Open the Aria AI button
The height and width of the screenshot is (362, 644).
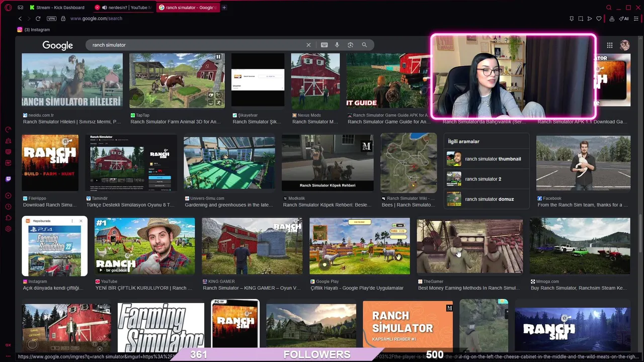(624, 19)
